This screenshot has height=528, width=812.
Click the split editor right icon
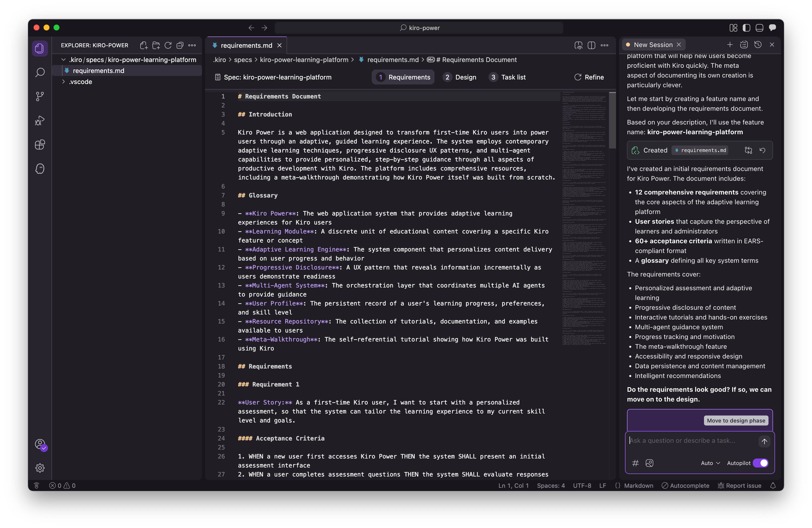coord(591,45)
